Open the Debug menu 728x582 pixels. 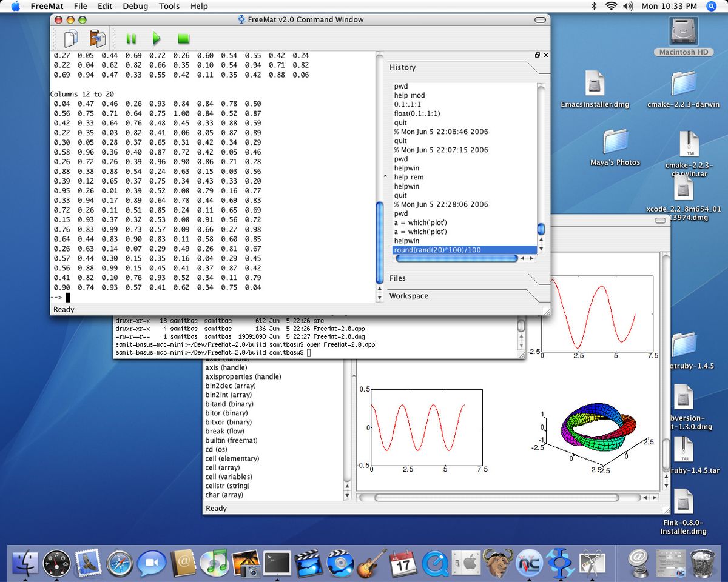[x=135, y=6]
